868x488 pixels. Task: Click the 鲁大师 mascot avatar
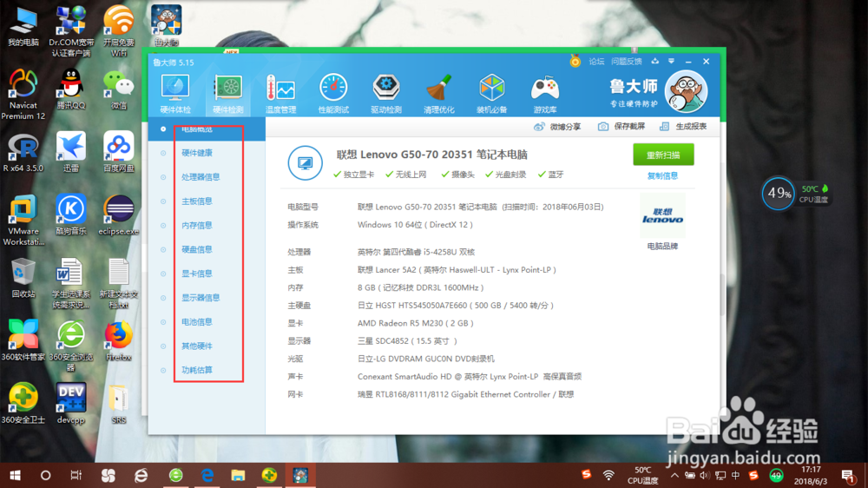pos(686,92)
